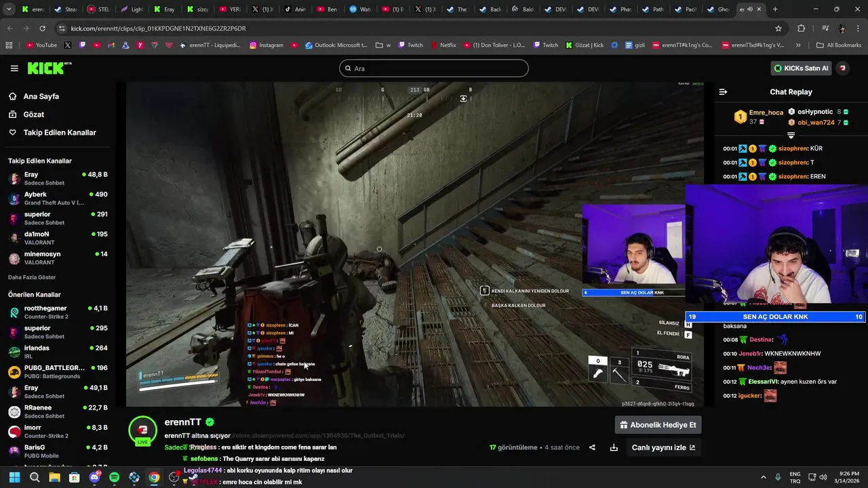This screenshot has width=868, height=488.
Task: Open Spotify from taskbar
Action: (114, 478)
